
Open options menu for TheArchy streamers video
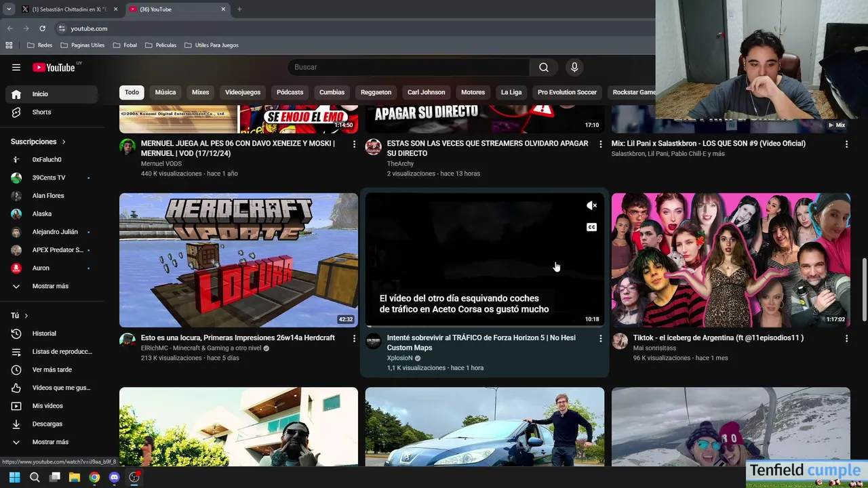point(600,144)
